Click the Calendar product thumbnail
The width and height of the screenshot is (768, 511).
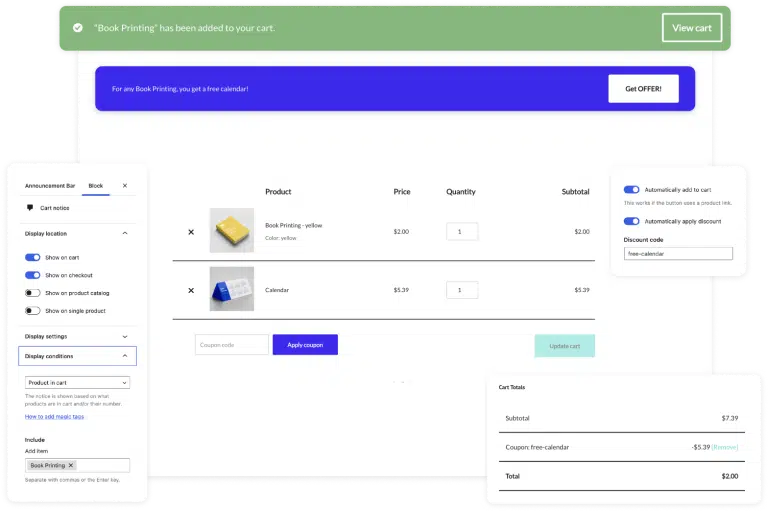(x=232, y=289)
